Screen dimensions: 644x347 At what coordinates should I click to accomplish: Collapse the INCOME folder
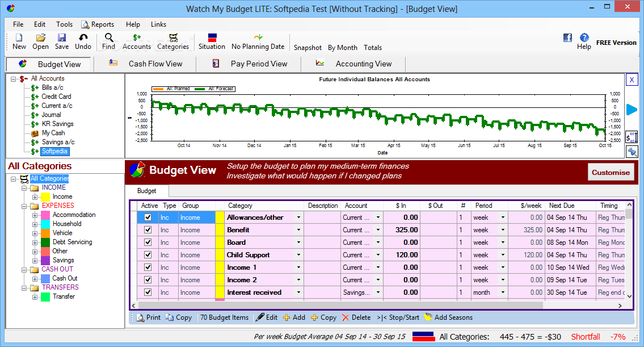(24, 188)
